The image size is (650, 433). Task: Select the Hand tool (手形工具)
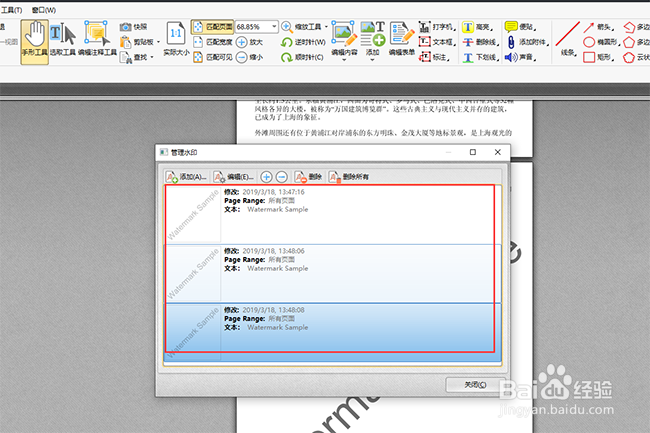(35, 42)
